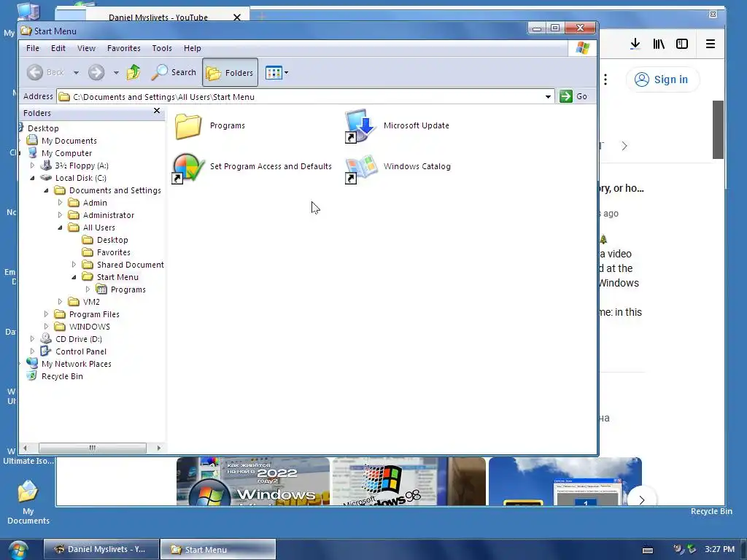Select My Computer in folder tree
This screenshot has height=560, width=747.
click(66, 153)
